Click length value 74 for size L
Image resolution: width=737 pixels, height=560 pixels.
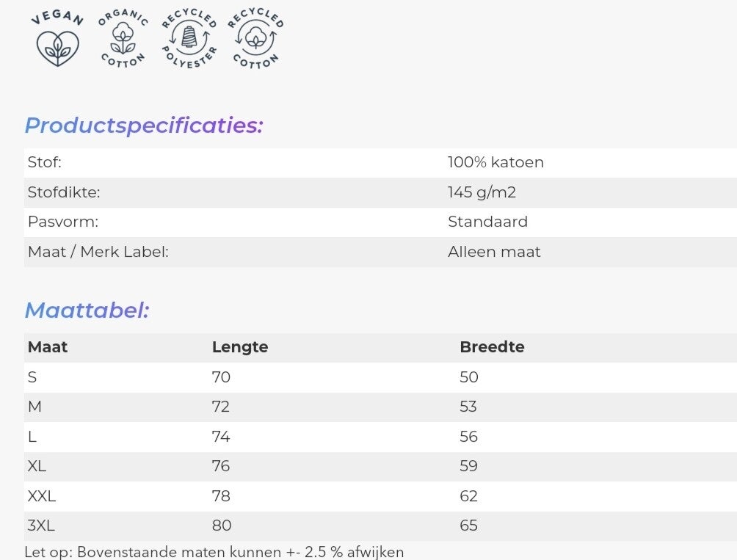point(221,437)
